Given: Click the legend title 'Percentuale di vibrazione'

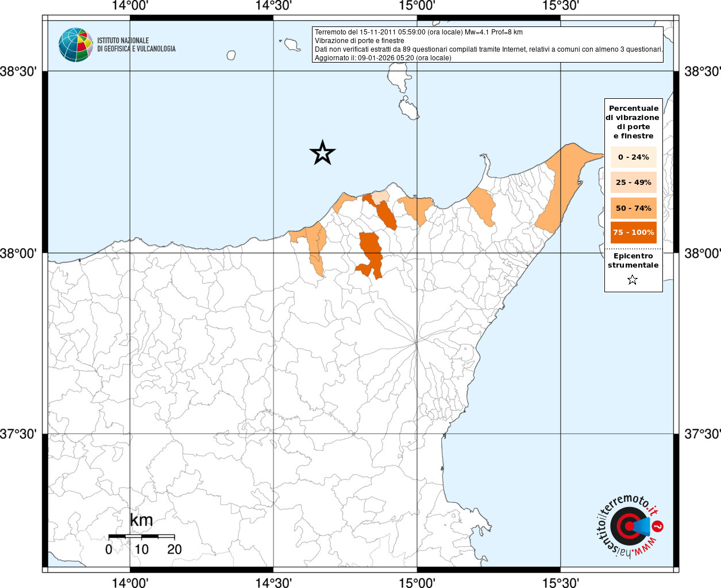Looking at the screenshot, I should 633,122.
